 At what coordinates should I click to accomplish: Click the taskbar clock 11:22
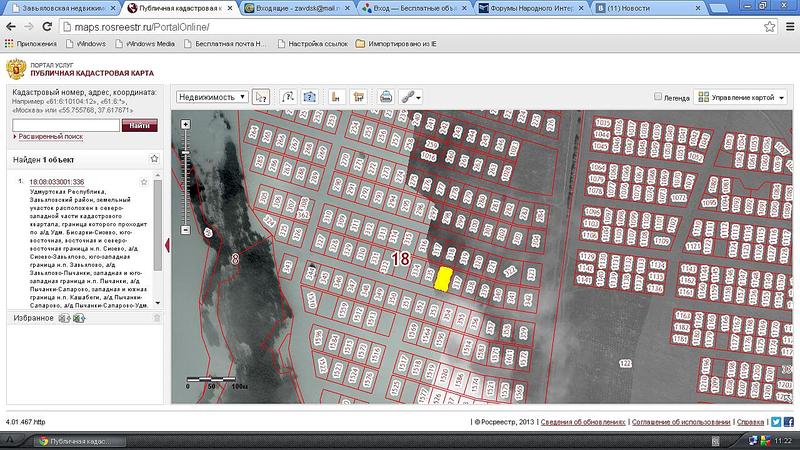pyautogui.click(x=783, y=440)
